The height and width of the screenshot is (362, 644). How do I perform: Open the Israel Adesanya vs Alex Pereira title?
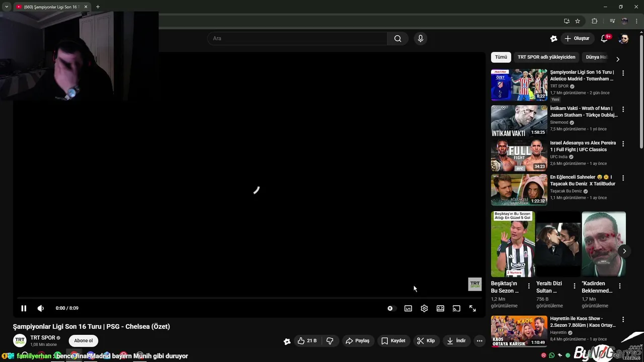pyautogui.click(x=583, y=146)
